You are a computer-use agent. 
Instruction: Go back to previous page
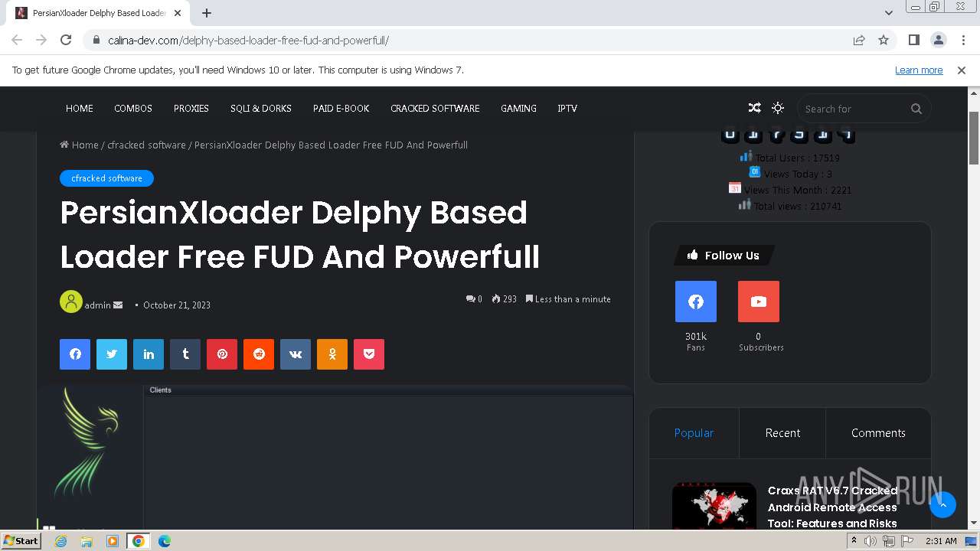pyautogui.click(x=17, y=40)
